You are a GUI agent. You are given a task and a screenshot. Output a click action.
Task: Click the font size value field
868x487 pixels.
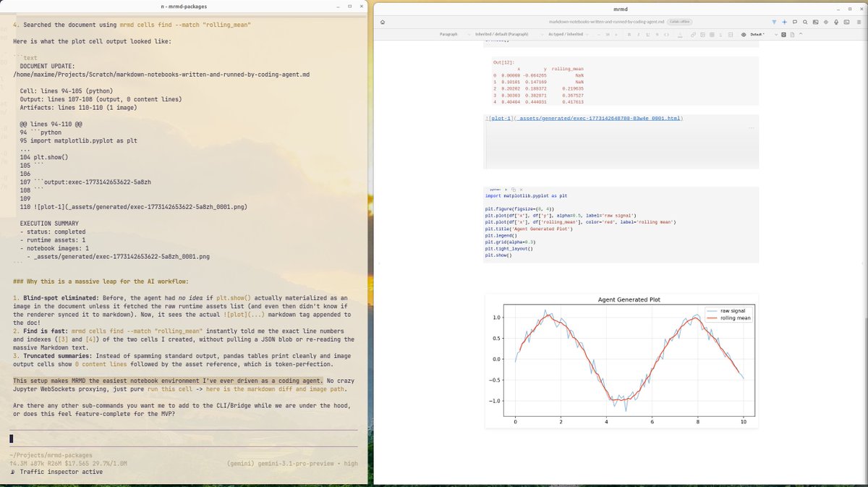point(608,35)
